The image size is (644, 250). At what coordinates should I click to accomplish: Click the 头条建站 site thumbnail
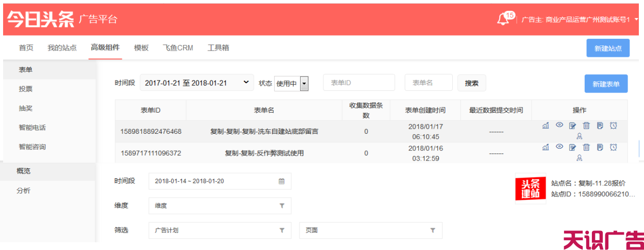click(531, 189)
